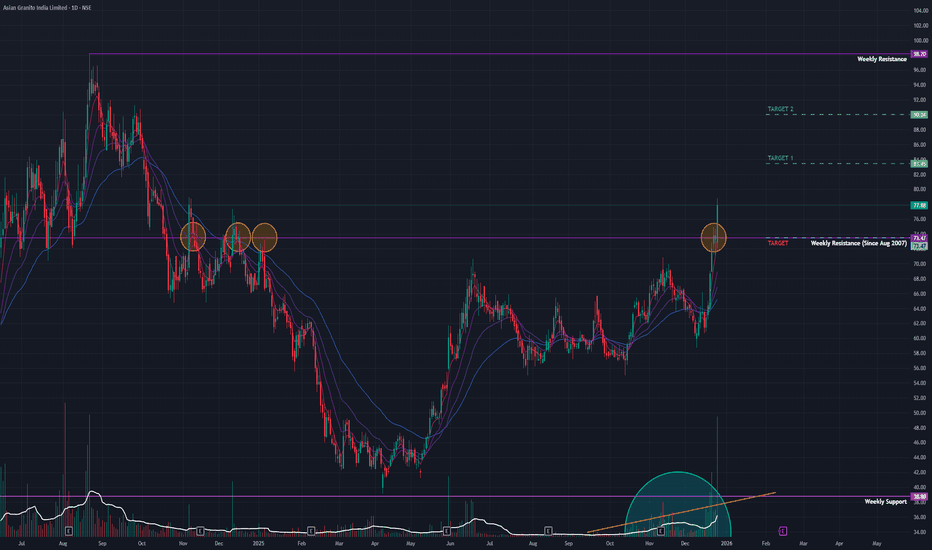Click the 2025 label on time axis

259,543
